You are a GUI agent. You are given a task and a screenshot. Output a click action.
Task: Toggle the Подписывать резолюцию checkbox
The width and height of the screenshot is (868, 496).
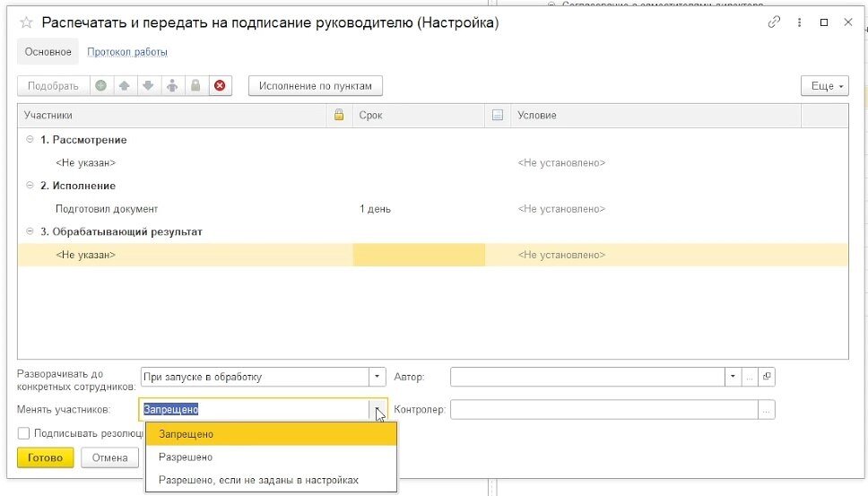point(23,433)
